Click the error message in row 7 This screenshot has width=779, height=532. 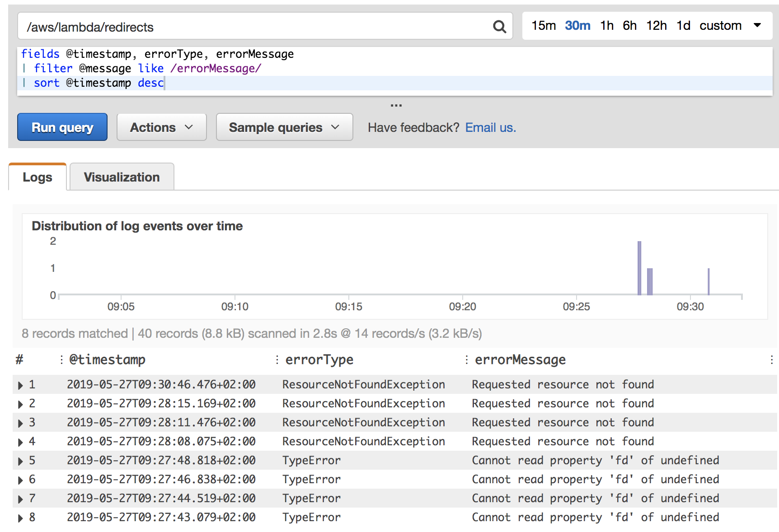[x=596, y=498]
